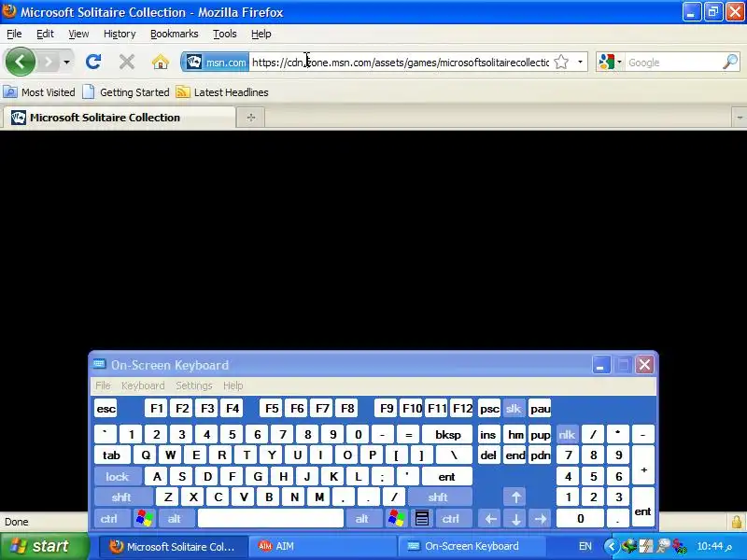
Task: Open the Windows start menu
Action: pyautogui.click(x=44, y=546)
